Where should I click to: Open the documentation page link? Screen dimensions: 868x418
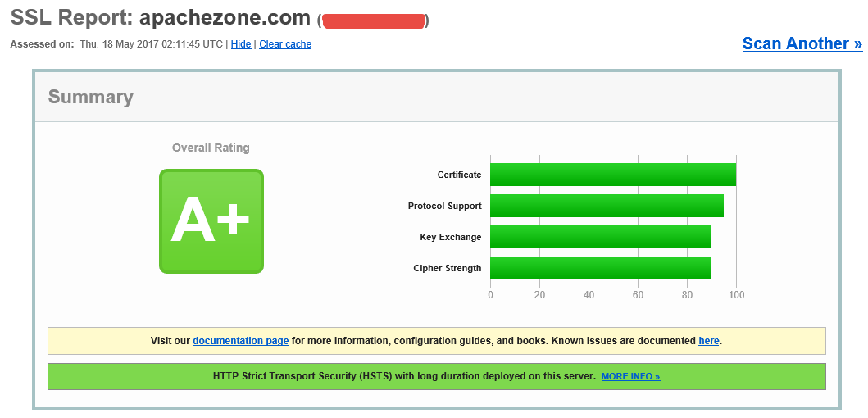pyautogui.click(x=240, y=341)
